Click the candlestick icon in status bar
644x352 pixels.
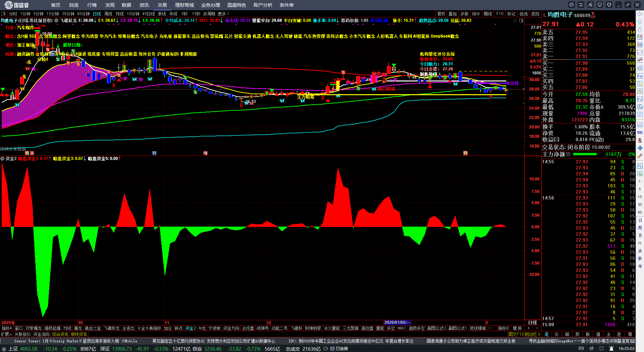tap(592, 349)
